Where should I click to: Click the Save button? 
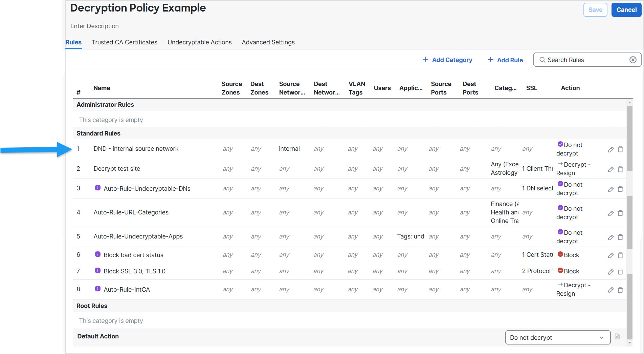[595, 10]
